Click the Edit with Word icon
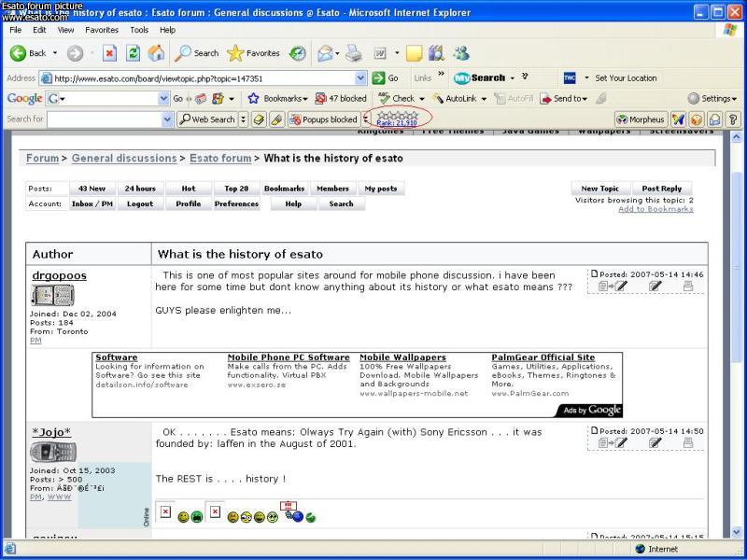747x560 pixels. click(x=380, y=53)
